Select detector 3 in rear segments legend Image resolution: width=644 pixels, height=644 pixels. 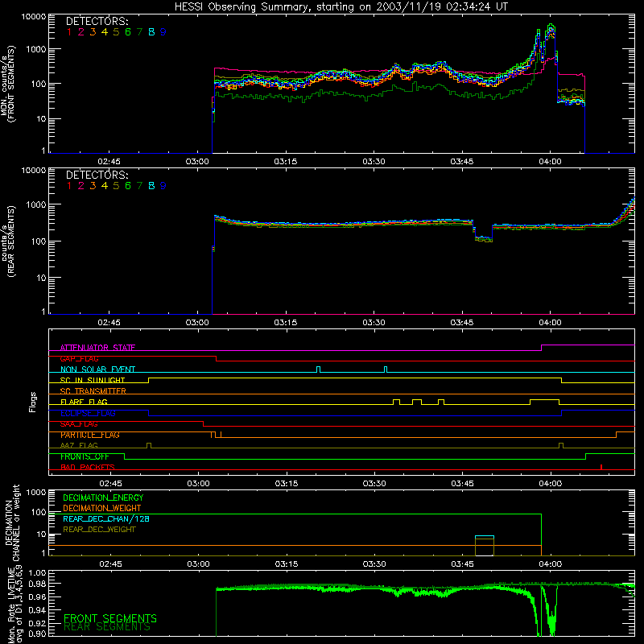93,186
